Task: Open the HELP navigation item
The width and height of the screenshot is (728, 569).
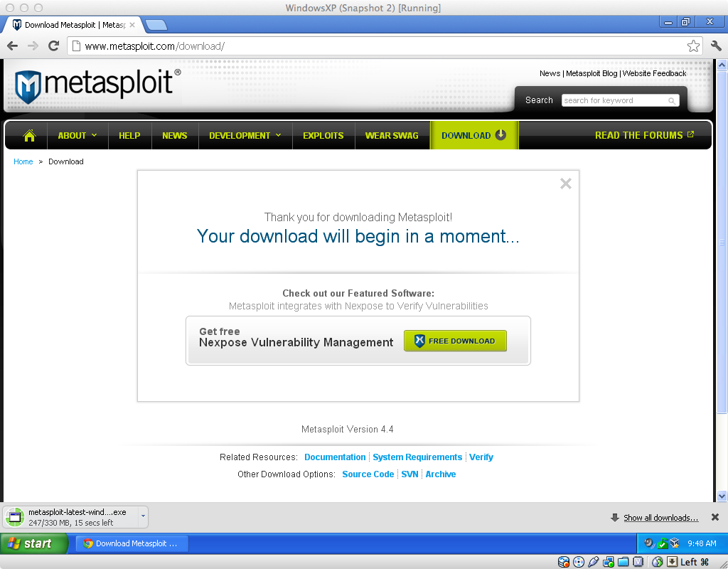Action: (129, 136)
